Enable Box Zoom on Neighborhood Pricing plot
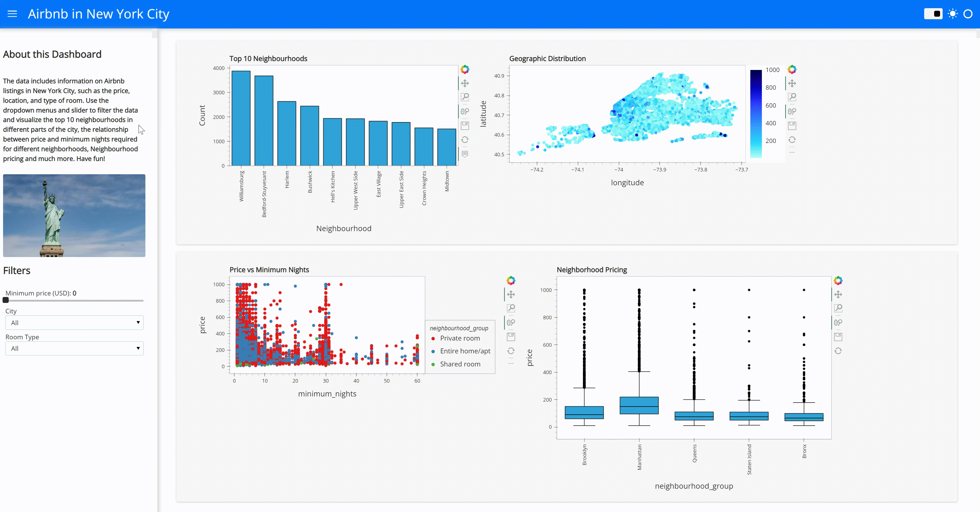The height and width of the screenshot is (512, 980). 838,308
